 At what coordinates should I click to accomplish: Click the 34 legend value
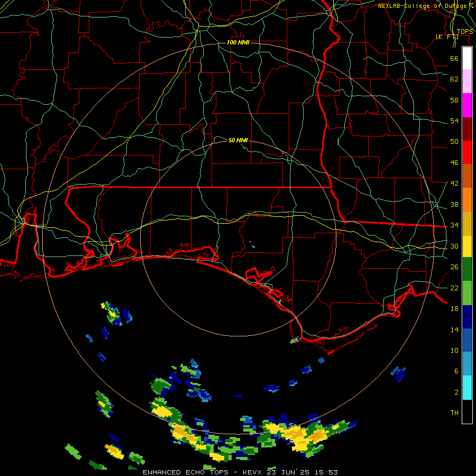454,225
